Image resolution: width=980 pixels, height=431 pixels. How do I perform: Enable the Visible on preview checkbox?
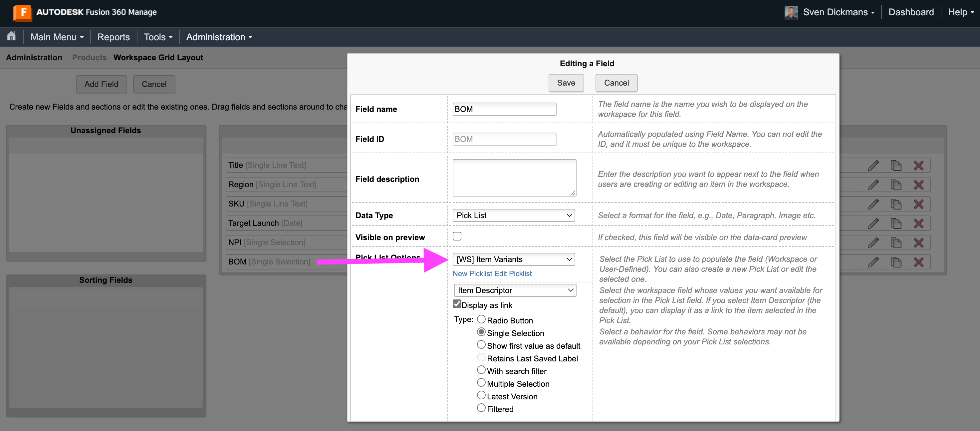point(457,236)
